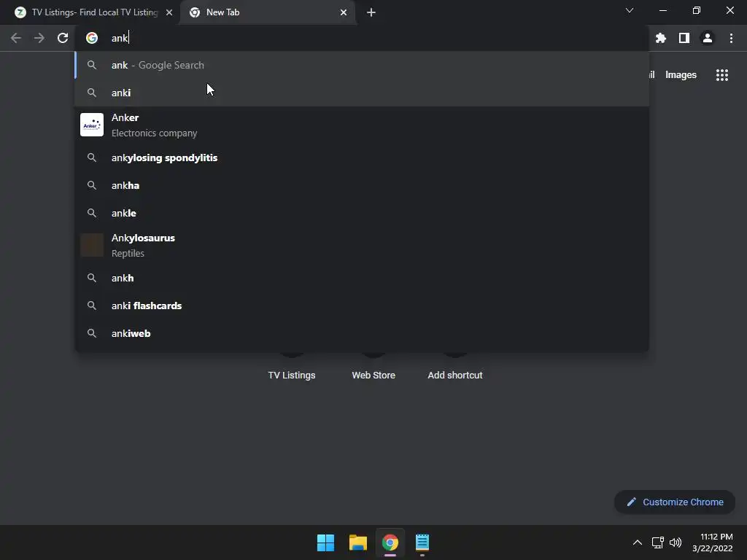Click the Ankylosaurus thumbnail image
The image size is (747, 560).
point(92,245)
